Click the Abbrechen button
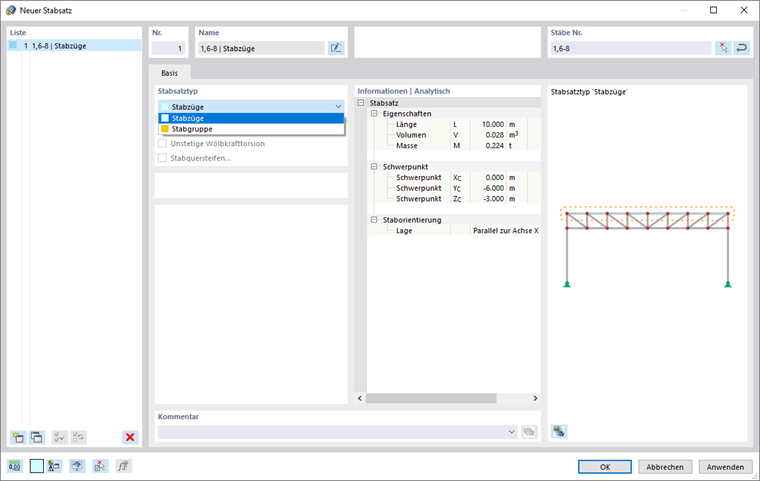 665,467
